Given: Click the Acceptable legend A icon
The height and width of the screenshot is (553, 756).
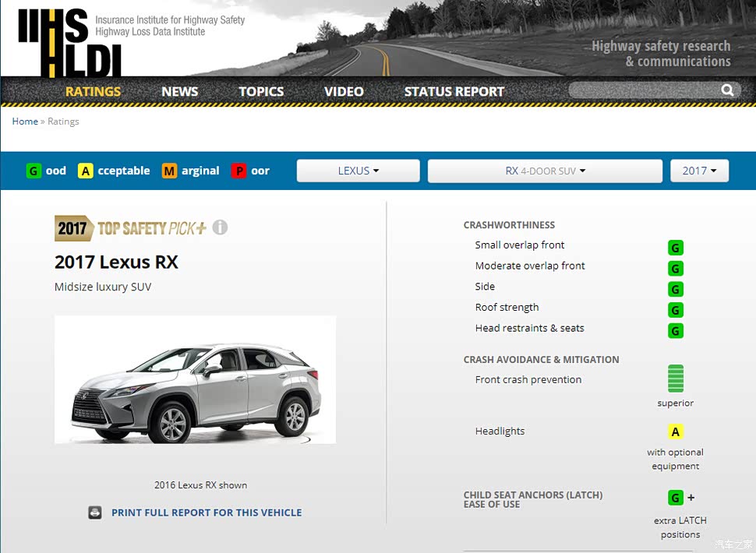Looking at the screenshot, I should 85,171.
